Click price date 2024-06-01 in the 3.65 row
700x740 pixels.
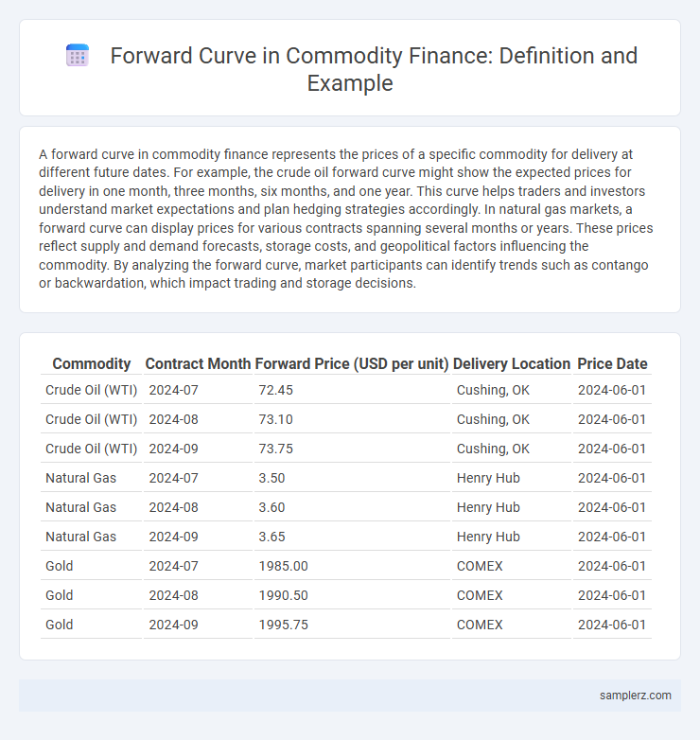[x=612, y=537]
